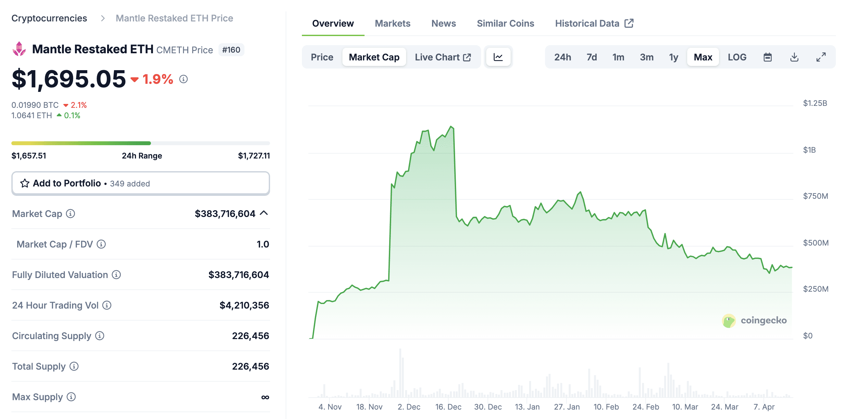Click the download chart data icon
This screenshot has width=868, height=419.
[x=794, y=57]
